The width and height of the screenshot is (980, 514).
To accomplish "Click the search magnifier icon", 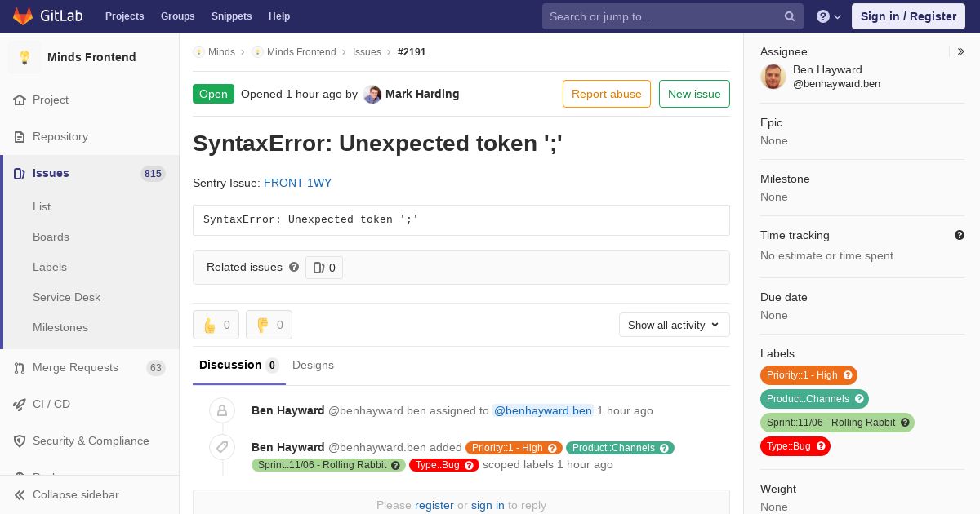I will point(790,16).
